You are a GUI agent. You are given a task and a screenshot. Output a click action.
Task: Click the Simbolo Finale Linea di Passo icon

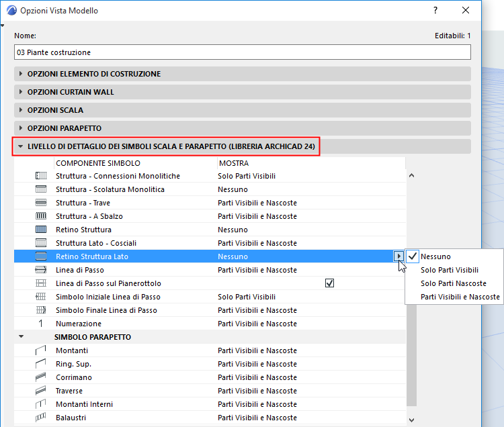(41, 310)
